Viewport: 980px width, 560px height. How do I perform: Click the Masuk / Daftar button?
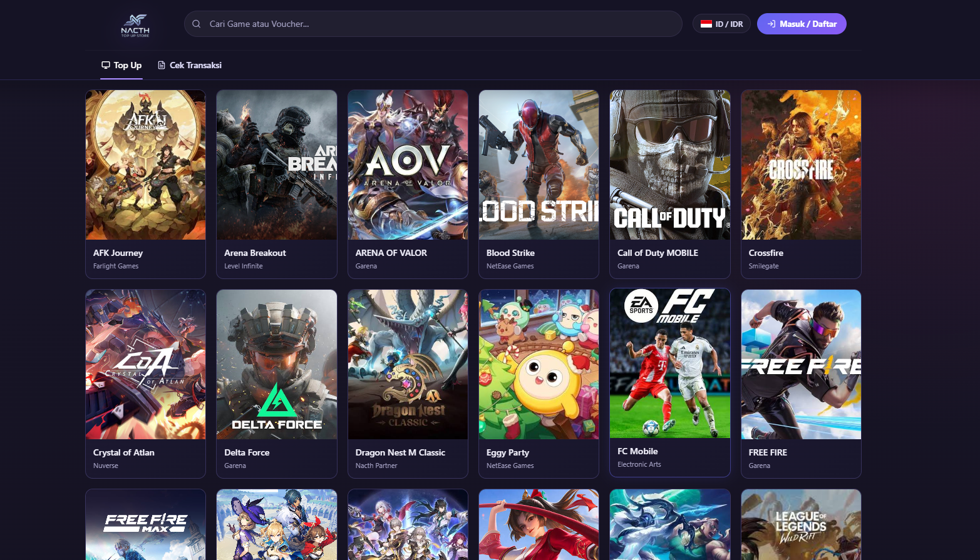click(802, 24)
